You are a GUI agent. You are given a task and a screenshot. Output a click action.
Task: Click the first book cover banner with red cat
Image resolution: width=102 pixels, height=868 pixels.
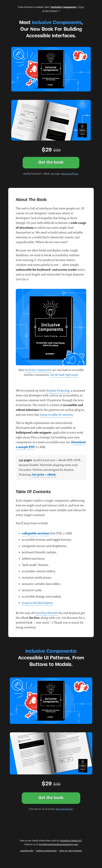[51, 69]
